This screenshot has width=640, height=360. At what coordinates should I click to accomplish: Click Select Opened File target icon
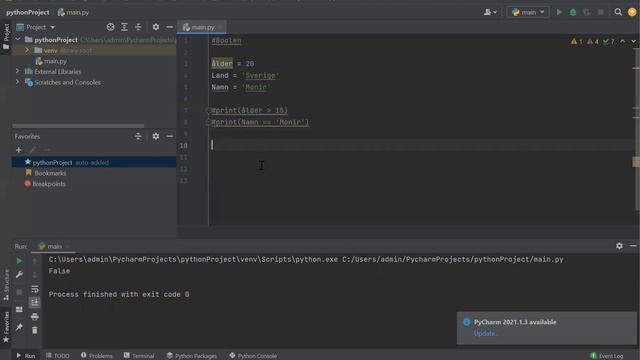(x=110, y=27)
